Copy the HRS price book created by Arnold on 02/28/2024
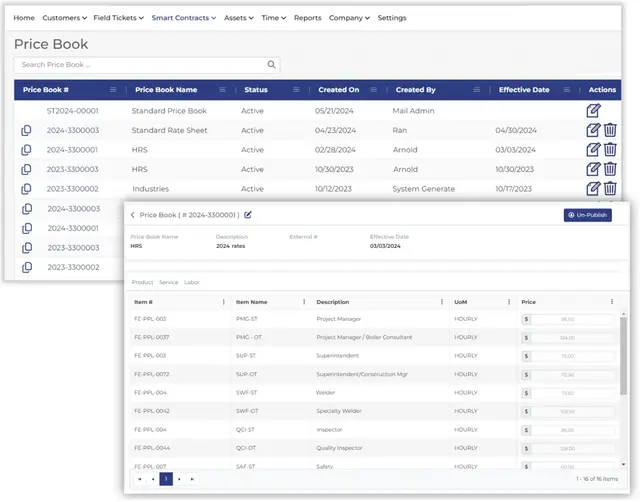 [x=26, y=150]
